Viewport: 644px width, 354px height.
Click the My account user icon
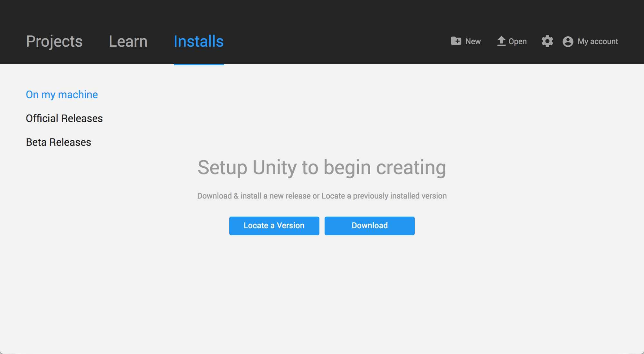coord(567,42)
